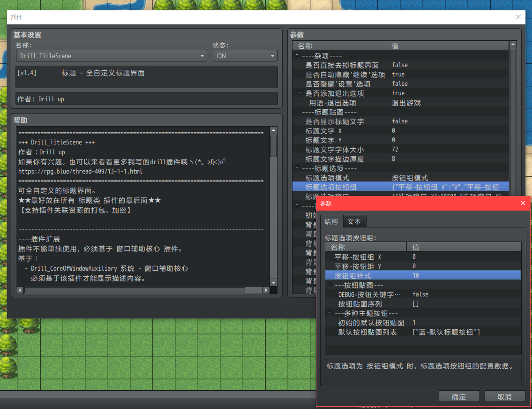Select the 是否隐藏'设置'选项 row
532x409 pixels.
point(400,84)
